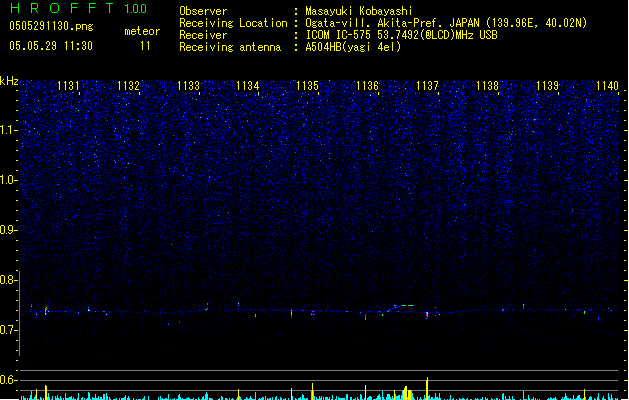Click the HROFFT 1.0.0 title text
Viewport: 629px width, 400px height.
(x=79, y=8)
